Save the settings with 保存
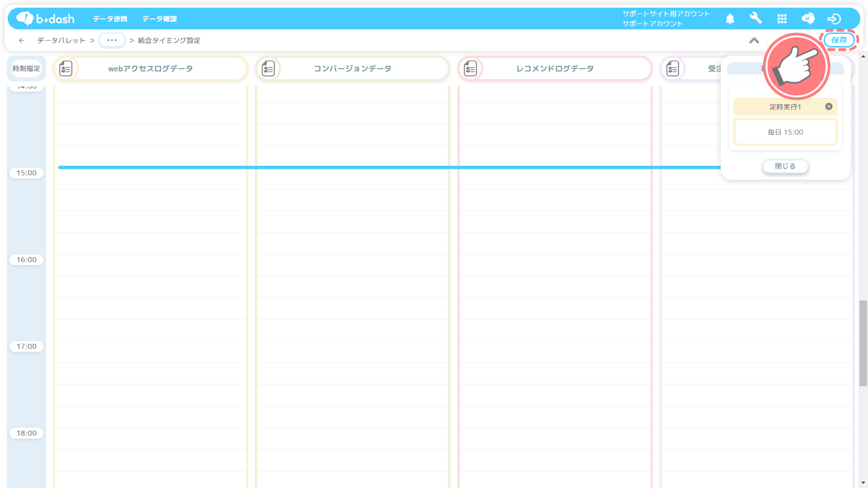The height and width of the screenshot is (488, 868). click(x=839, y=40)
